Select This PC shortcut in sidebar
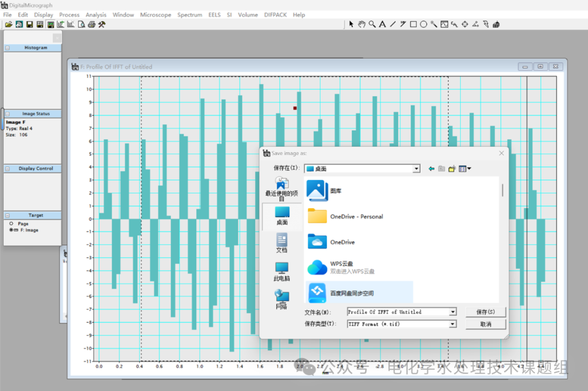The height and width of the screenshot is (391, 588). point(281,272)
